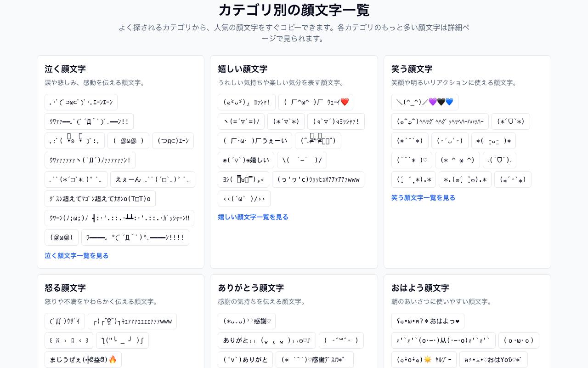The height and width of the screenshot is (368, 588).
Task: Copy the (´v`)ありがと kaomoji
Action: click(245, 360)
